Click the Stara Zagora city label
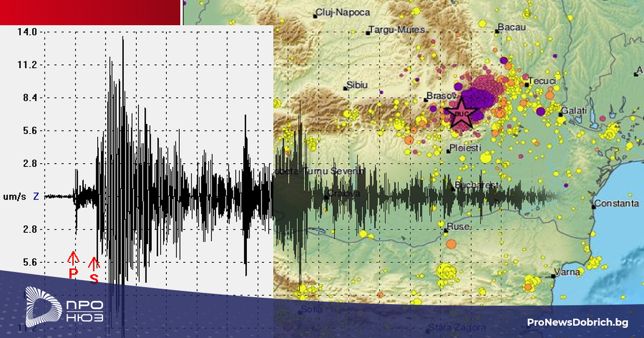 [x=456, y=327]
